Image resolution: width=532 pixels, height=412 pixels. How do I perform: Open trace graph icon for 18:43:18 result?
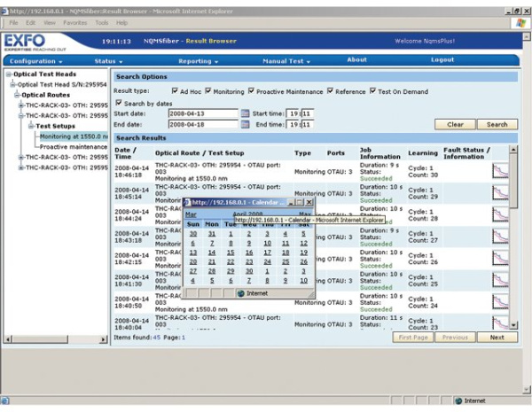click(500, 236)
